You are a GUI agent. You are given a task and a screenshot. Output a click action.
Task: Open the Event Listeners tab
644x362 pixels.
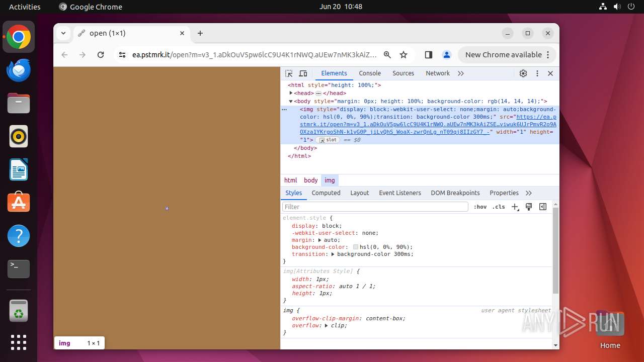point(400,193)
